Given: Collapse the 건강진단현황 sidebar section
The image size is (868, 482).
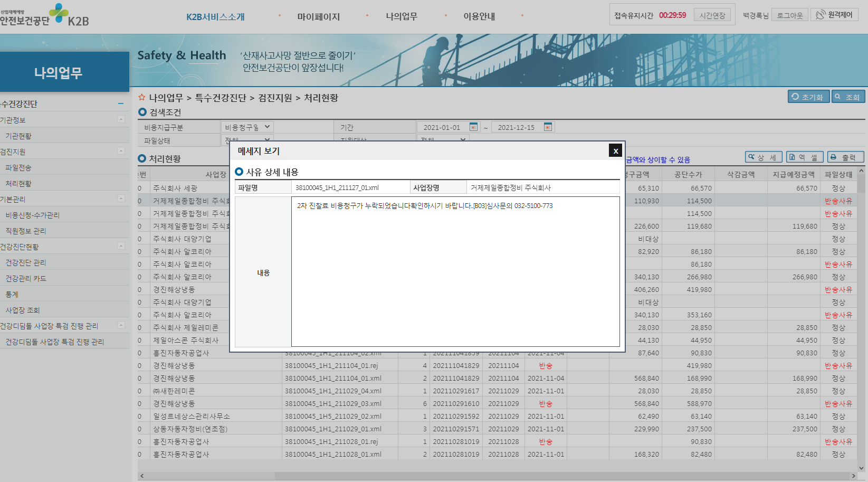Looking at the screenshot, I should coord(121,246).
